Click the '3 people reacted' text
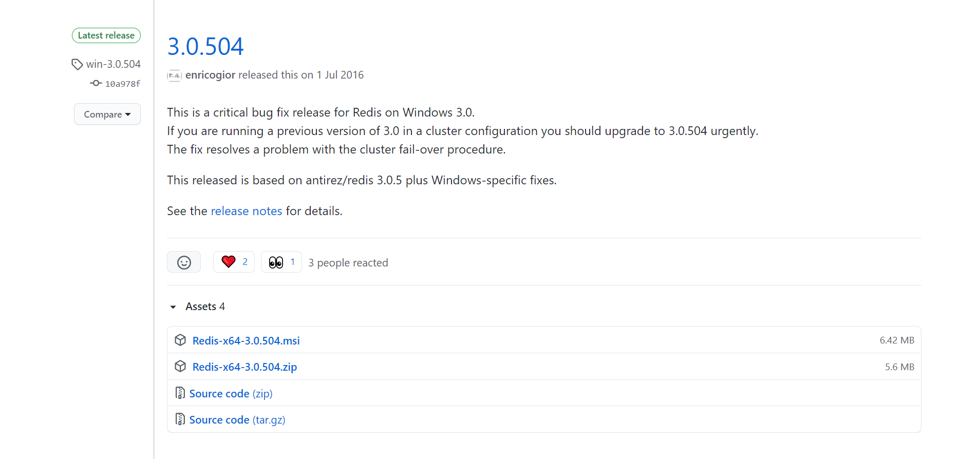Viewport: 980px width, 459px height. click(x=348, y=263)
